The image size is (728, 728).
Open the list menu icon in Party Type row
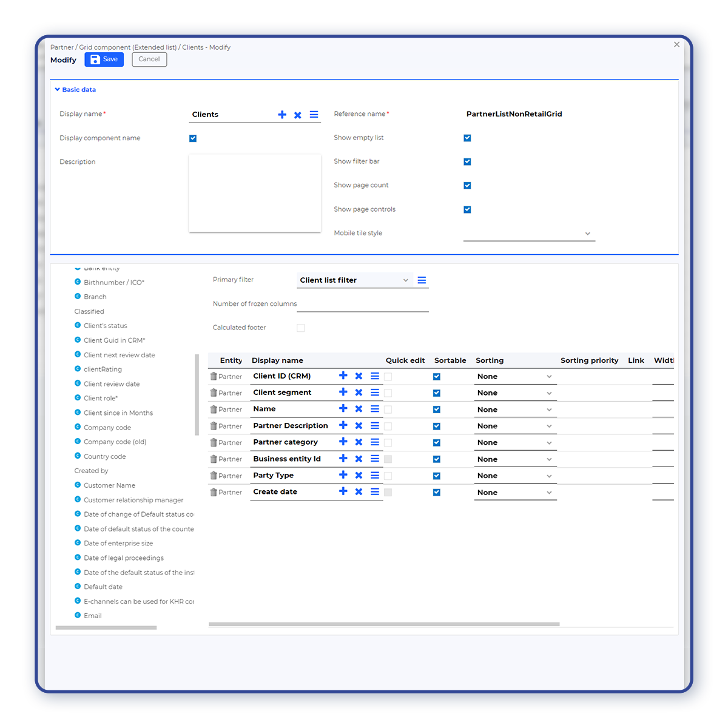pos(375,476)
